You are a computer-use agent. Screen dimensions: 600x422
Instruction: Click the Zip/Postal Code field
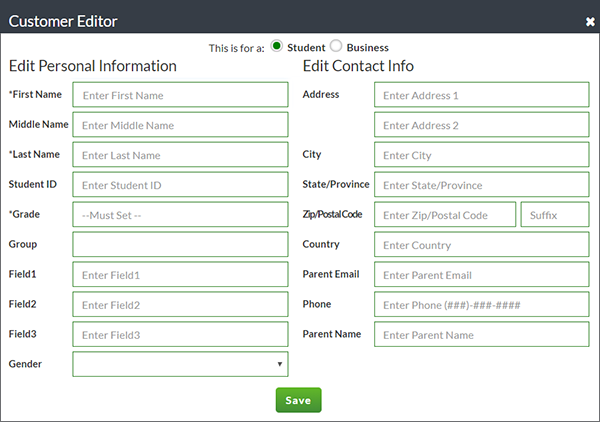click(x=445, y=215)
